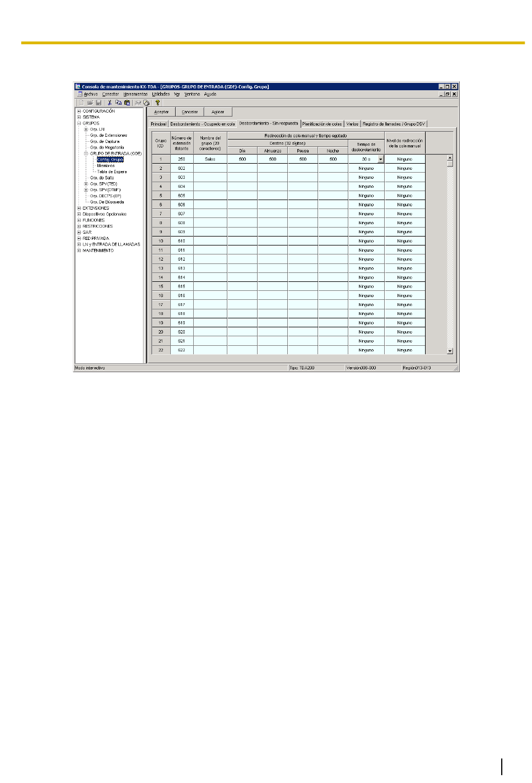This screenshot has width=532, height=783.
Task: Click row header for ICD group 22
Action: (x=161, y=350)
